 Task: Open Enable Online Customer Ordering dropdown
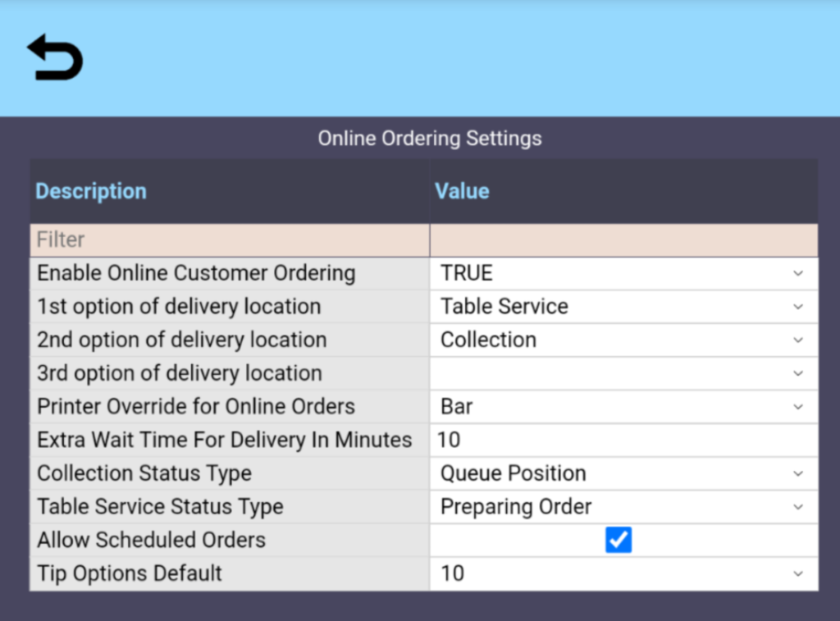pyautogui.click(x=623, y=273)
